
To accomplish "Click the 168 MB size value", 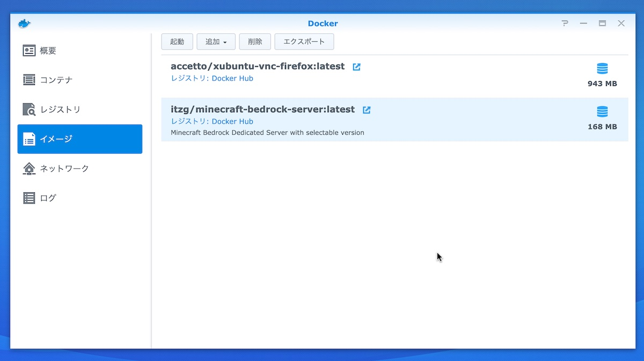I will [x=602, y=127].
